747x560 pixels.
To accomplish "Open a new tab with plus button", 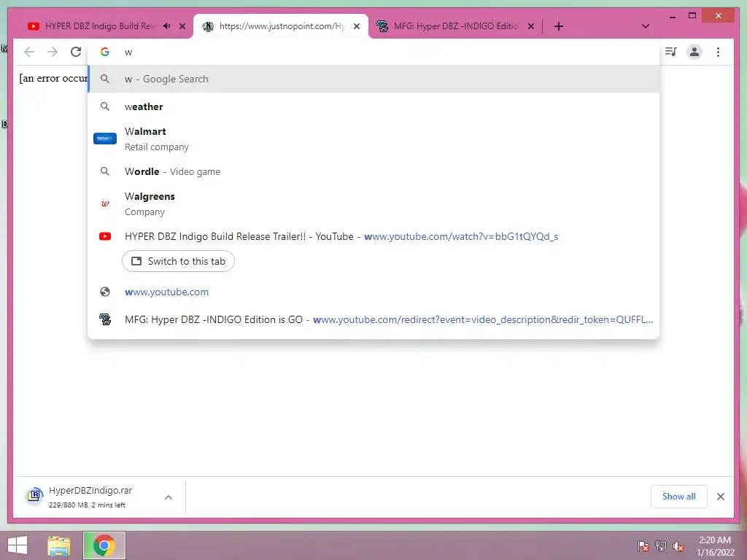I will click(558, 26).
